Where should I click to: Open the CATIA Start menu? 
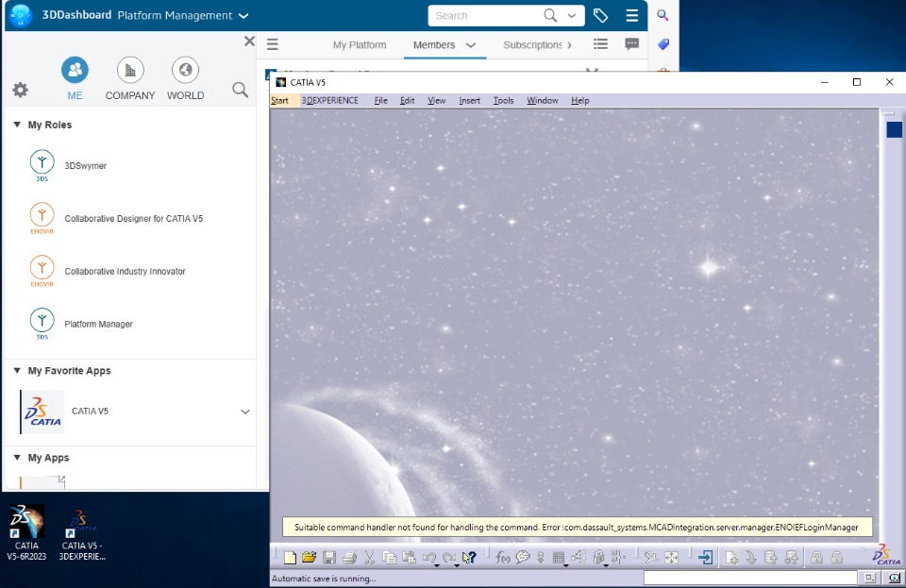(x=279, y=100)
